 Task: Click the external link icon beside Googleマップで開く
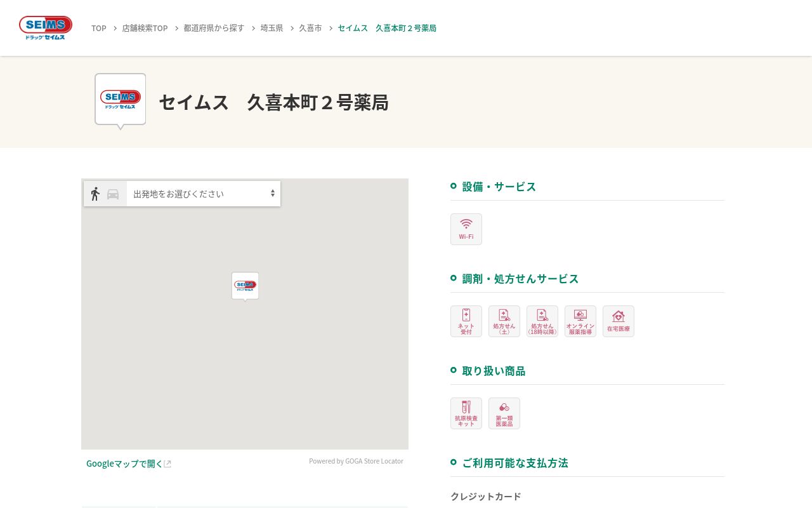(167, 464)
